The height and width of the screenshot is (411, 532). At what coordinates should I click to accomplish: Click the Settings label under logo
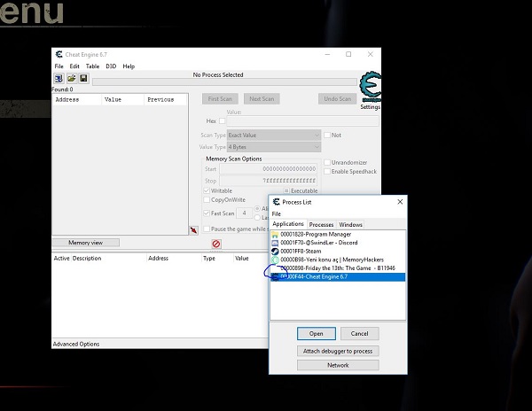tap(370, 107)
